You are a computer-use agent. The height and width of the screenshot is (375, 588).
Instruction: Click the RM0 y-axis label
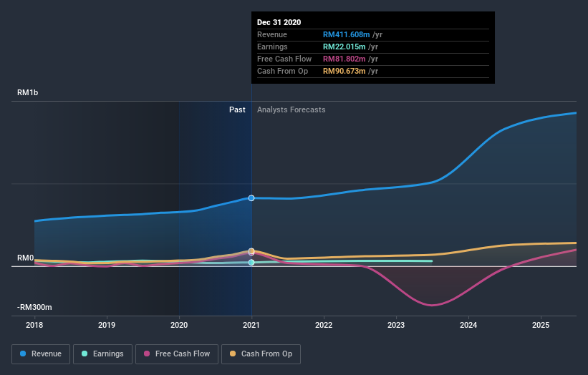[26, 258]
